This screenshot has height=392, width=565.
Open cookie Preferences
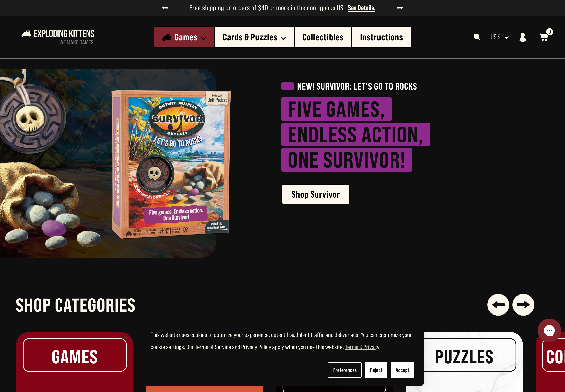pyautogui.click(x=345, y=370)
